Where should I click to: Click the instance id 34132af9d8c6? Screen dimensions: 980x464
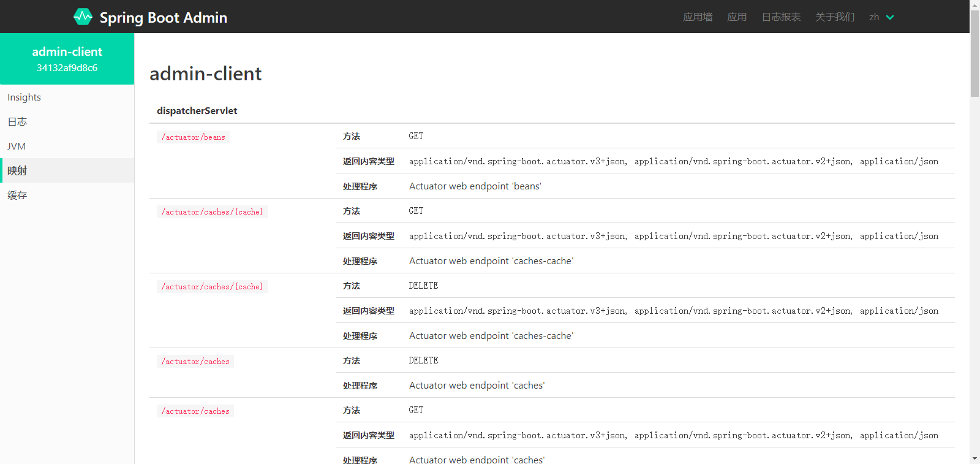[67, 67]
